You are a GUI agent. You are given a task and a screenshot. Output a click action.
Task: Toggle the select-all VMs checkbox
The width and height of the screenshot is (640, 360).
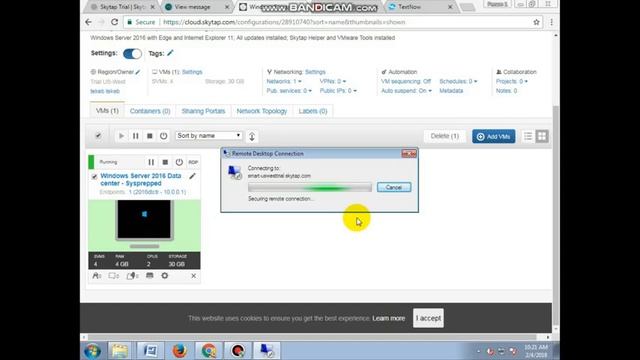click(98, 136)
